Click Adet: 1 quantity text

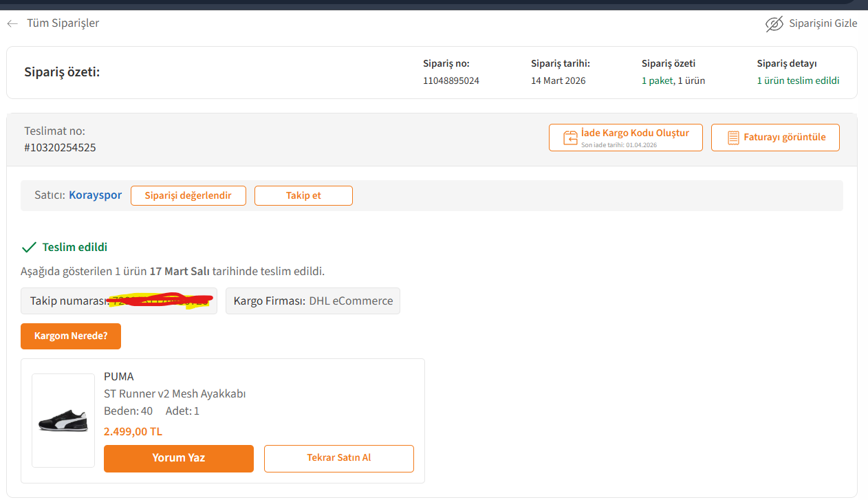click(182, 411)
